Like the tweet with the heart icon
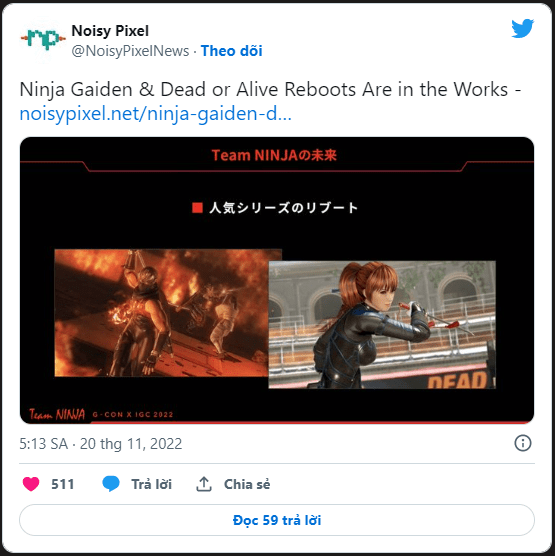The image size is (555, 556). (31, 484)
